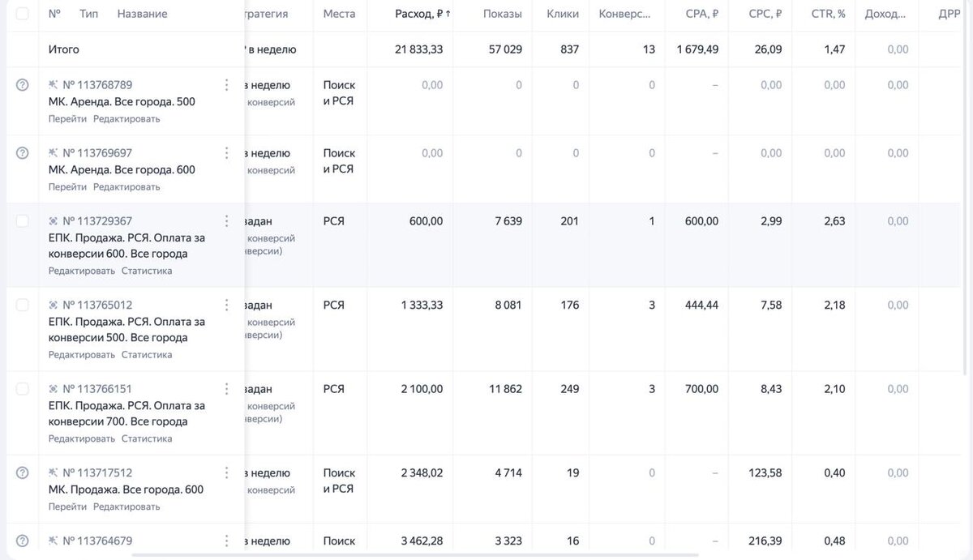Expand the options menu for campaign 113765012
This screenshot has height=560, width=973.
click(226, 305)
